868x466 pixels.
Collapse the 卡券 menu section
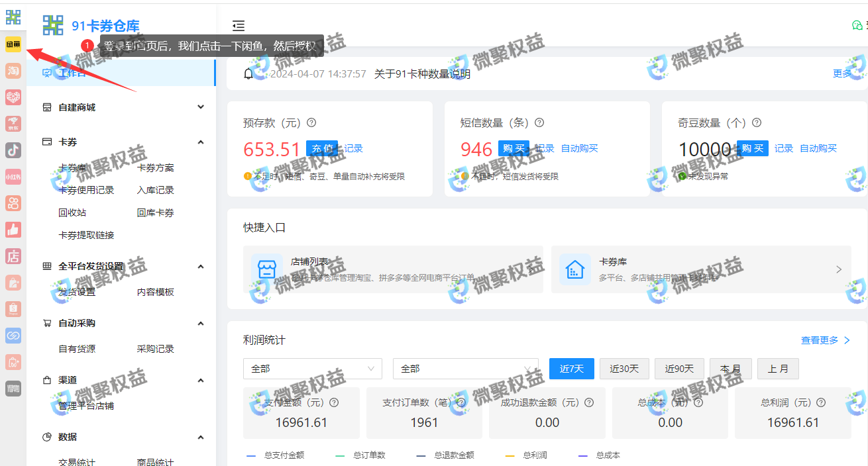pos(201,142)
